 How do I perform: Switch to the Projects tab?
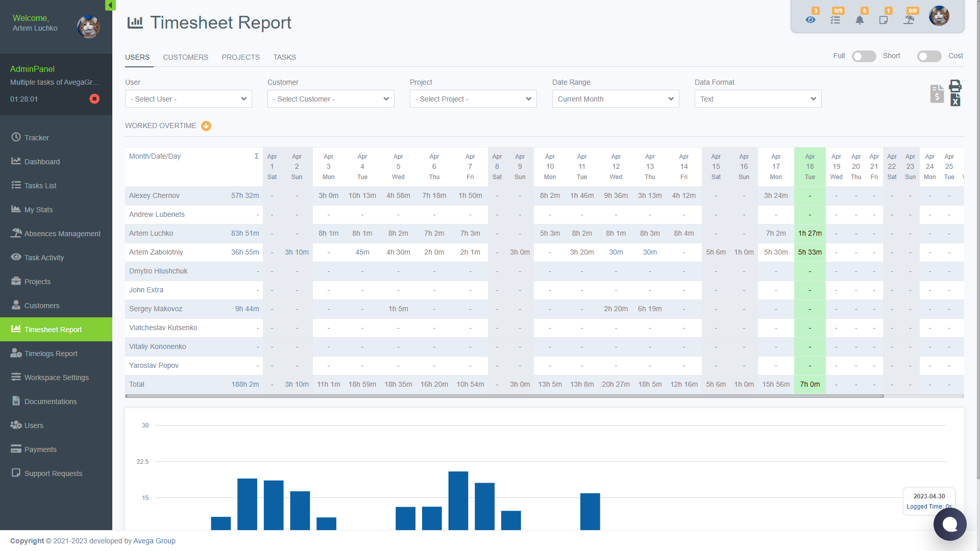[x=240, y=57]
